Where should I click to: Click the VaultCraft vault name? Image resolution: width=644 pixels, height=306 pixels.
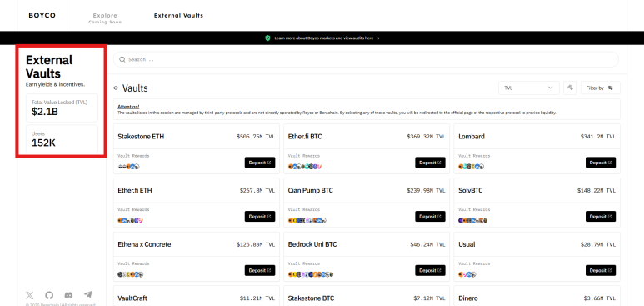point(132,298)
